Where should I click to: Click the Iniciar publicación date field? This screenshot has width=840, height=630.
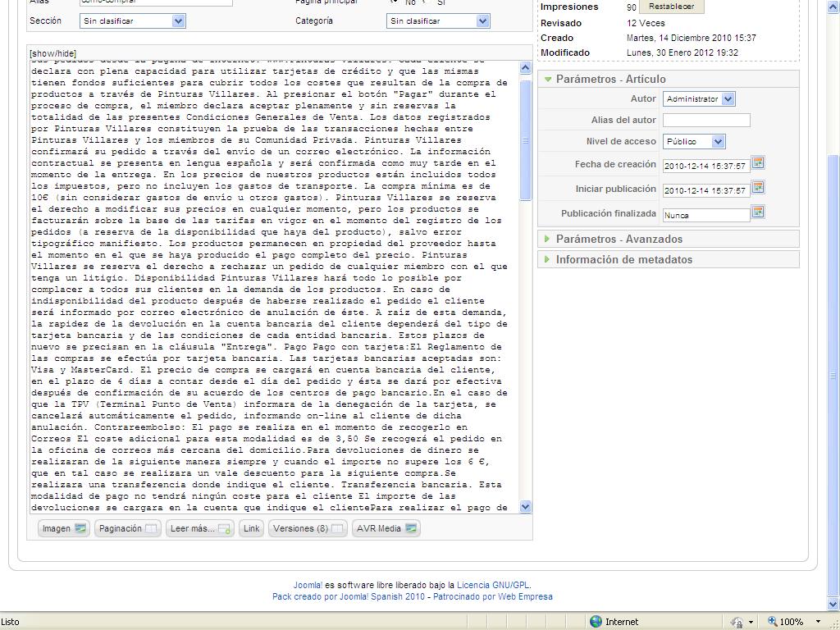706,190
